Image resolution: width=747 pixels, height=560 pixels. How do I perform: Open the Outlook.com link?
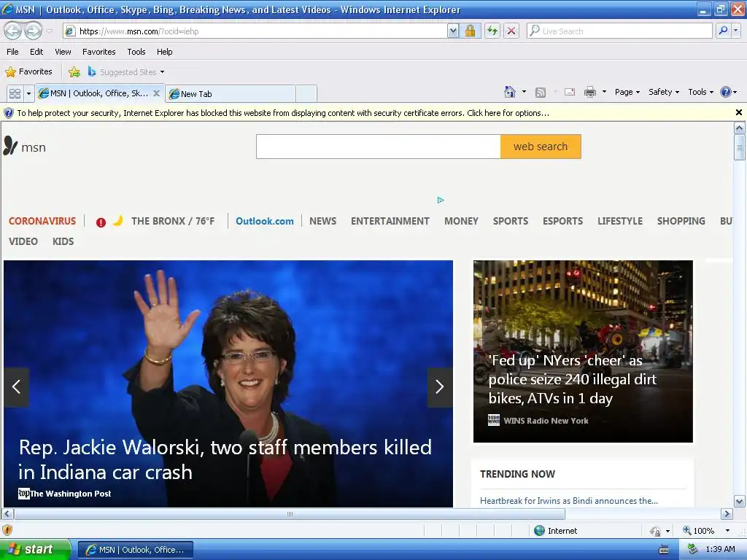pyautogui.click(x=265, y=221)
